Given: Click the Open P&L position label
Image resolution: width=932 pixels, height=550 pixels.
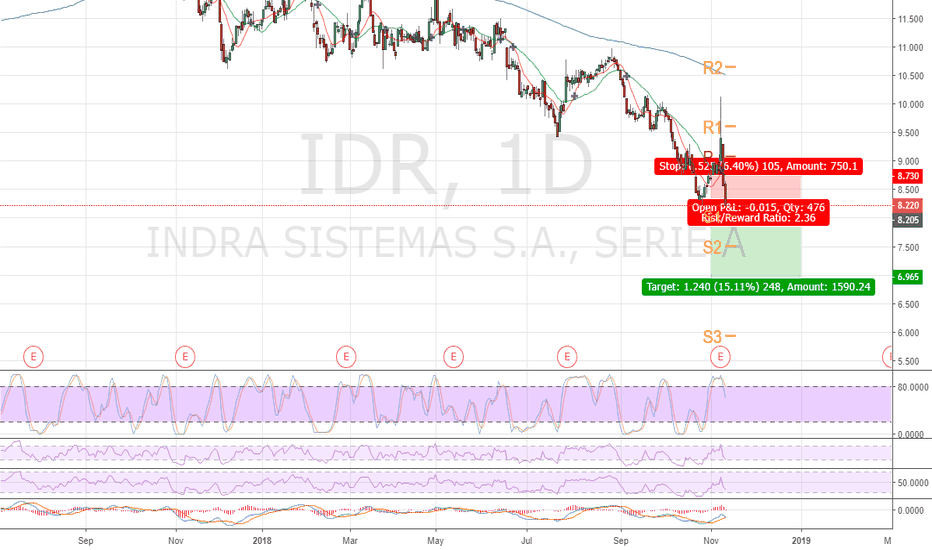Looking at the screenshot, I should [758, 207].
